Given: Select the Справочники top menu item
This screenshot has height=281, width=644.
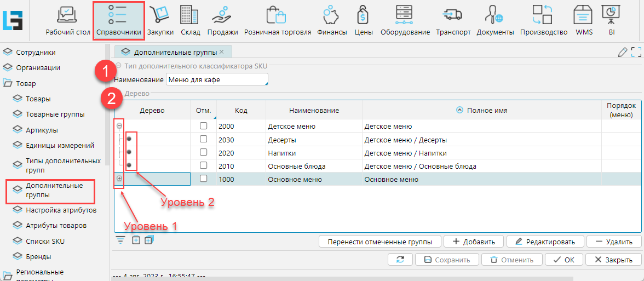Looking at the screenshot, I should [119, 20].
